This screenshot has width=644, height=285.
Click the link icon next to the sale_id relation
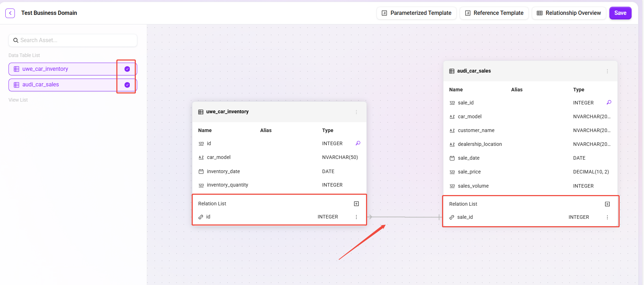[x=452, y=217]
